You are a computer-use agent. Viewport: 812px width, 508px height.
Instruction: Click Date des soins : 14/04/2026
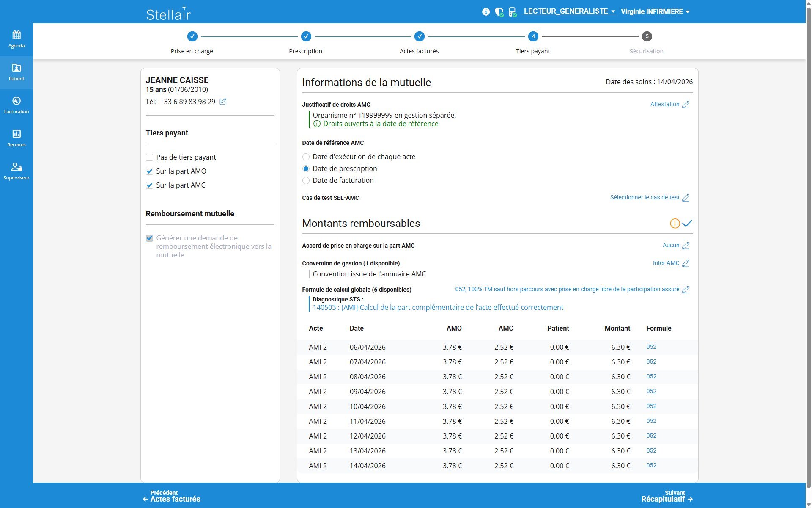649,82
